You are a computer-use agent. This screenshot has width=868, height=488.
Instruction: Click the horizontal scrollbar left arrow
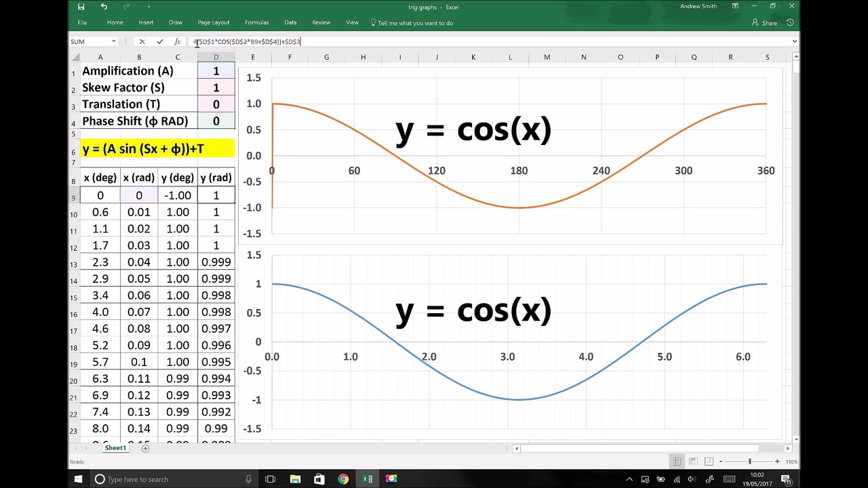pyautogui.click(x=517, y=448)
